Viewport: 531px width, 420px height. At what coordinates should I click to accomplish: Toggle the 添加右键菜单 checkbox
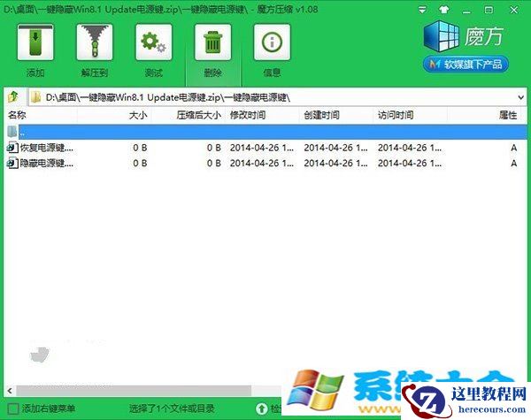(13, 409)
